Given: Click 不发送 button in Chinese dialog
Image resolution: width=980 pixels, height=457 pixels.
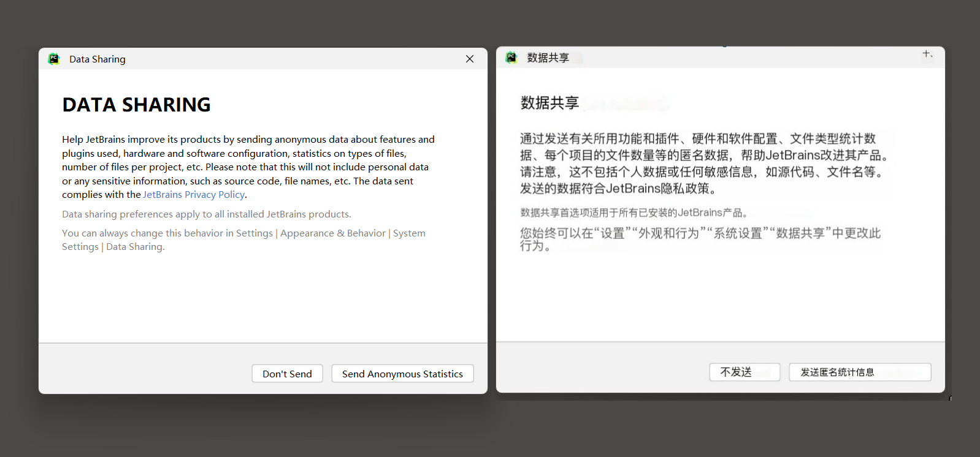Looking at the screenshot, I should point(745,372).
